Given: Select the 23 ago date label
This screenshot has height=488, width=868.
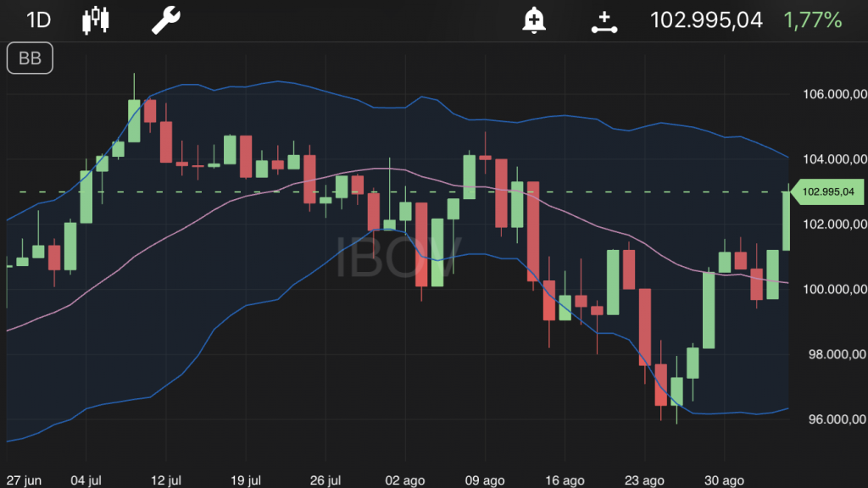Looking at the screenshot, I should click(644, 480).
